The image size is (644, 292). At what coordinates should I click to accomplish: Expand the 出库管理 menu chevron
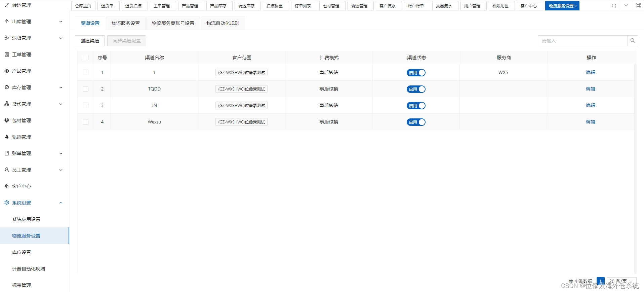(61, 22)
